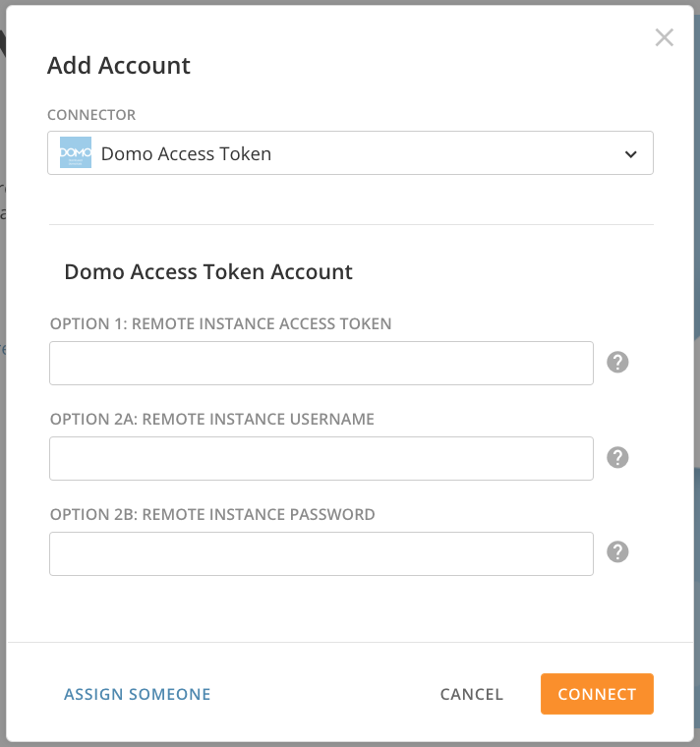Click the Domo Access Token Account heading

tap(208, 272)
